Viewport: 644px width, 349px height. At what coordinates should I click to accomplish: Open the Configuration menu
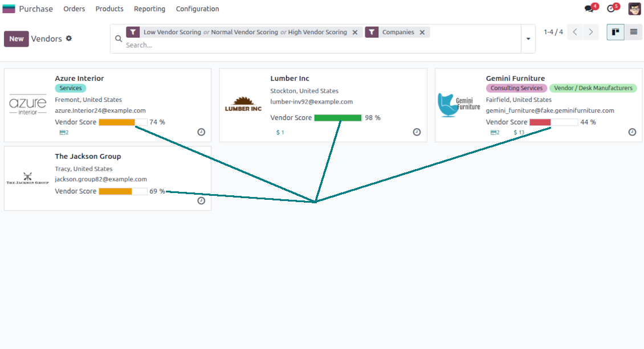(x=198, y=9)
